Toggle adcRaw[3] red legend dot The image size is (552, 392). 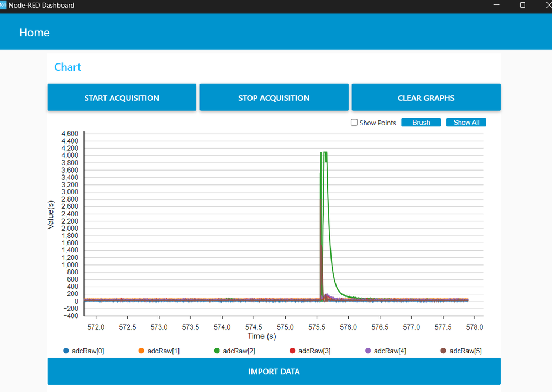click(x=292, y=351)
